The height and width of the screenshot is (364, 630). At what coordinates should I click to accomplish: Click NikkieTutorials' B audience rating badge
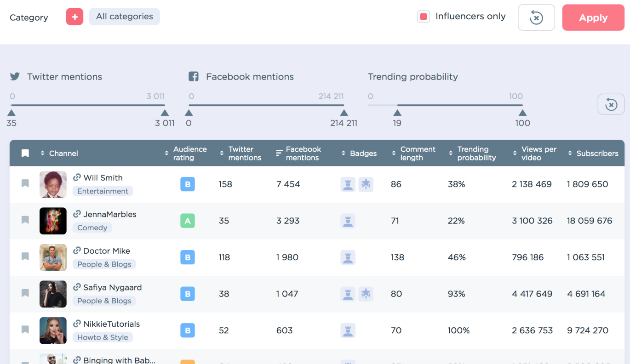tap(188, 330)
